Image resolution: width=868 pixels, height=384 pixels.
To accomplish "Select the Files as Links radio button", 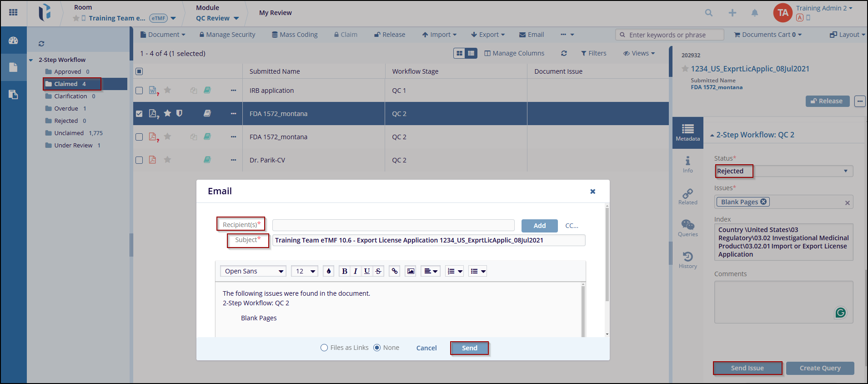I will click(324, 348).
